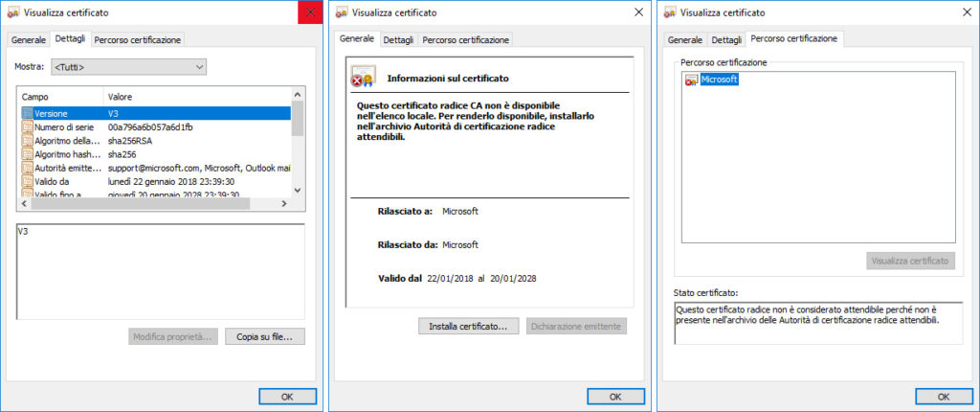Click field list scroll up arrow
The image size is (980, 412).
point(298,94)
